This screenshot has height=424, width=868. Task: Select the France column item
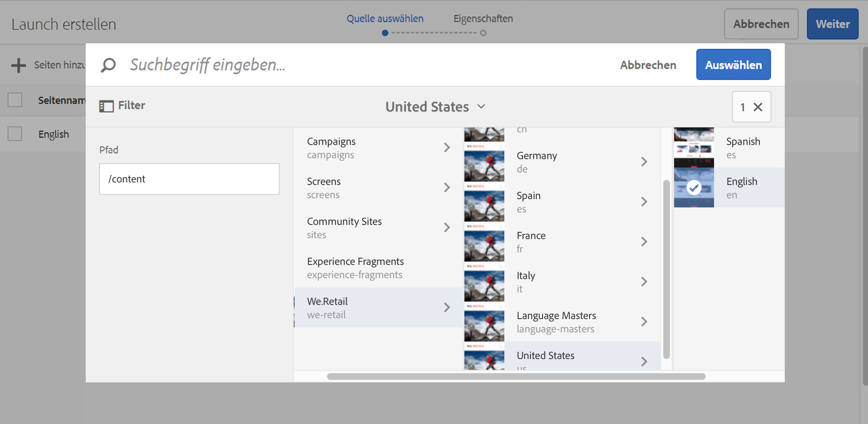coord(562,242)
